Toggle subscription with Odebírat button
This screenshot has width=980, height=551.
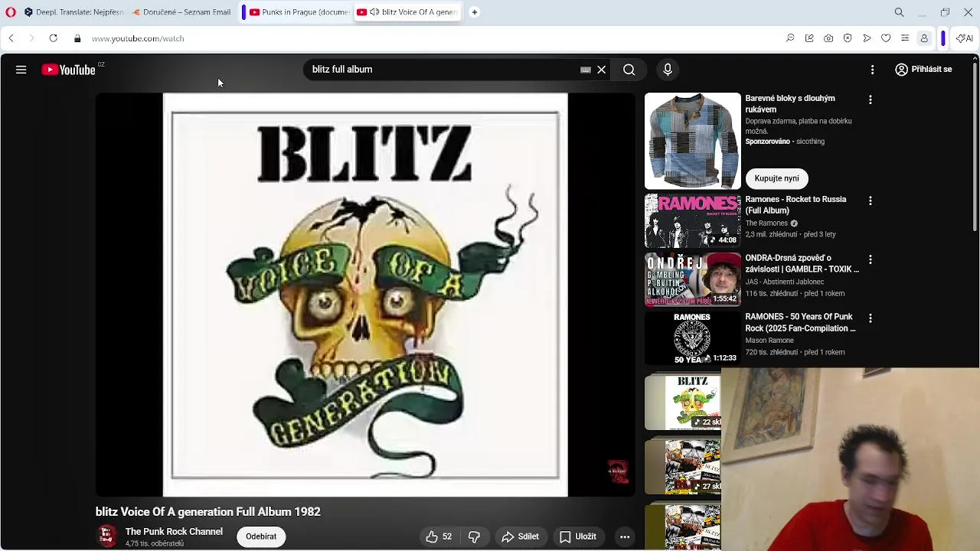click(x=261, y=536)
